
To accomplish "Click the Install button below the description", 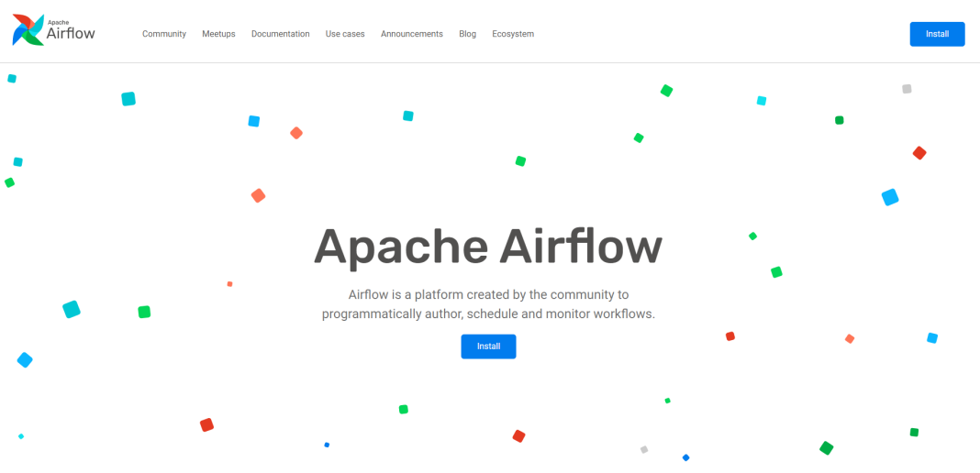I will click(488, 346).
